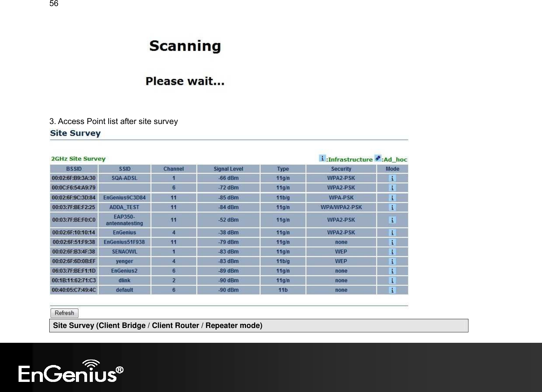Viewport: 542px width, 392px height.
Task: Click the Channel column header
Action: click(173, 169)
